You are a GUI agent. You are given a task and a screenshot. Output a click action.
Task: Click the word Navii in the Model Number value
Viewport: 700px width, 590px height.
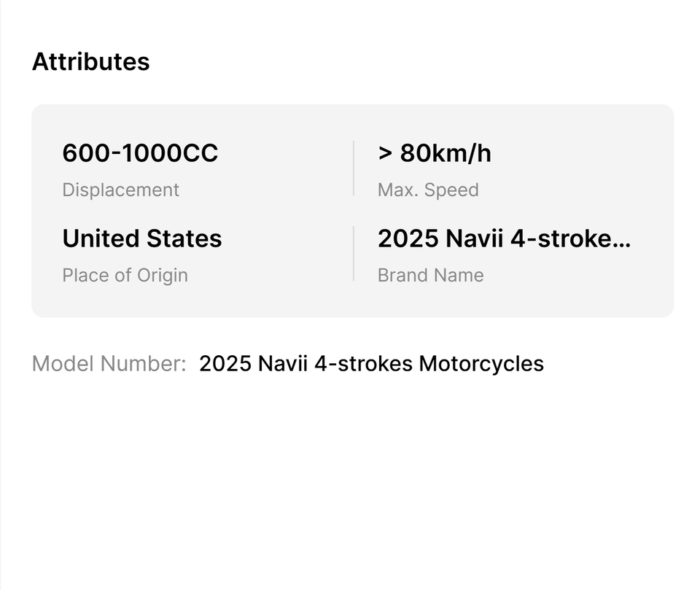coord(283,363)
